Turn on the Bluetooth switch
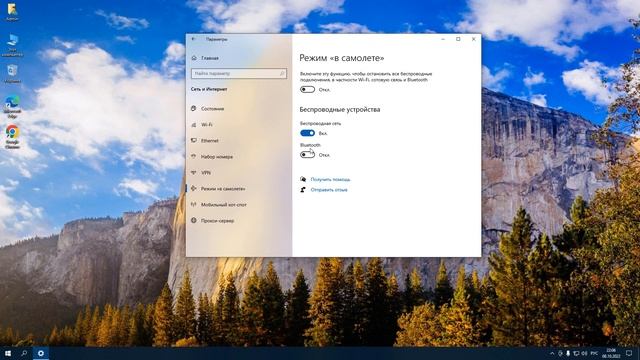Viewport: 640px width, 360px height. pyautogui.click(x=307, y=155)
